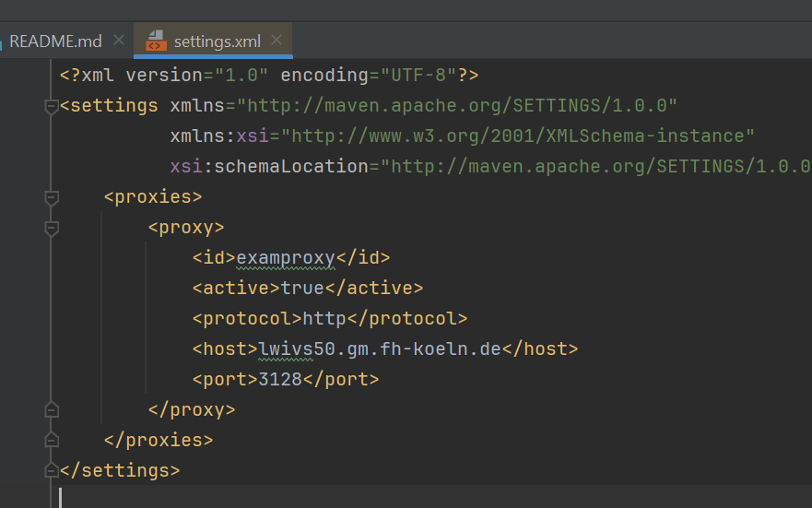Click the xmlns maven SETTINGS URL
The image size is (812, 508).
tap(457, 106)
